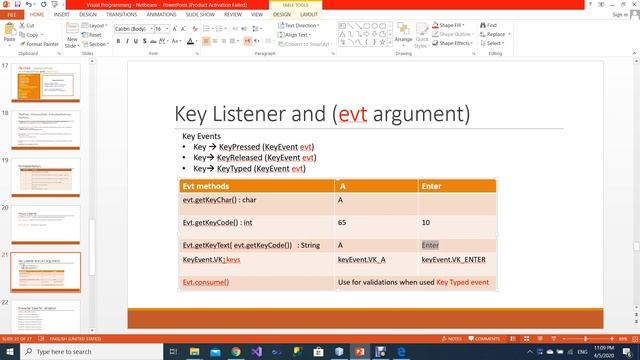Screen dimensions: 640x360
Task: Toggle bold formatting
Action: [118, 41]
